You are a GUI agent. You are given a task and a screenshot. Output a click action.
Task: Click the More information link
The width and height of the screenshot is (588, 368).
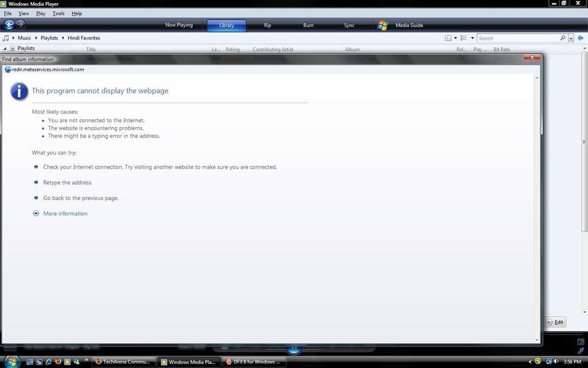coord(65,213)
